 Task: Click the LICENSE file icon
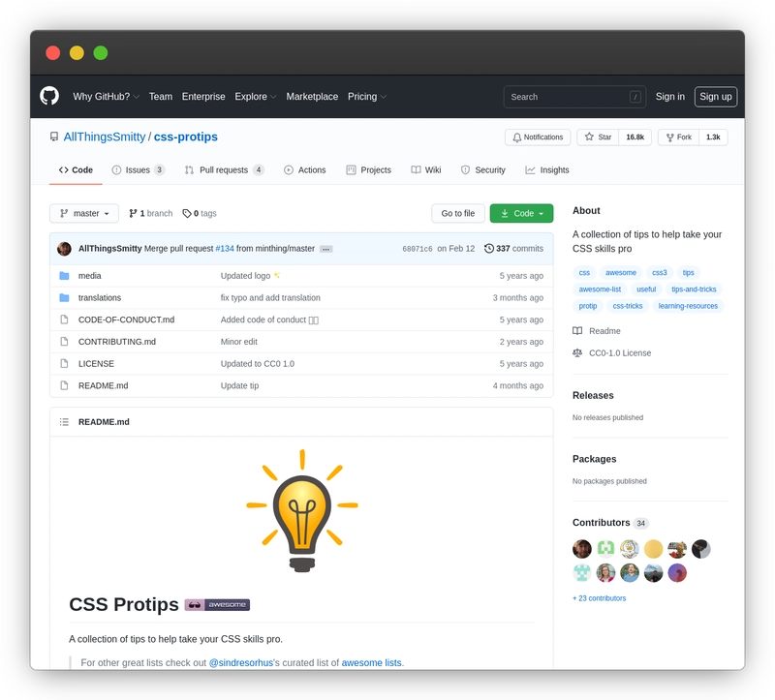click(x=64, y=364)
